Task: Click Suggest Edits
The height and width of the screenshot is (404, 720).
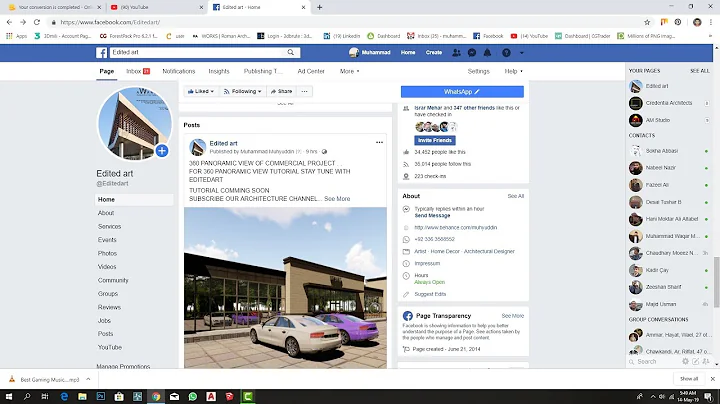Action: [430, 294]
